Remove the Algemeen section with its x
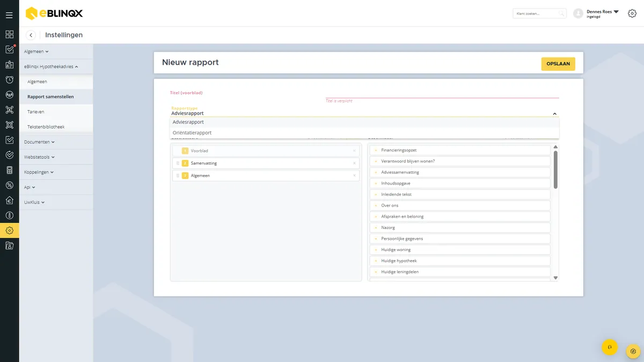This screenshot has width=644, height=362. 354,175
